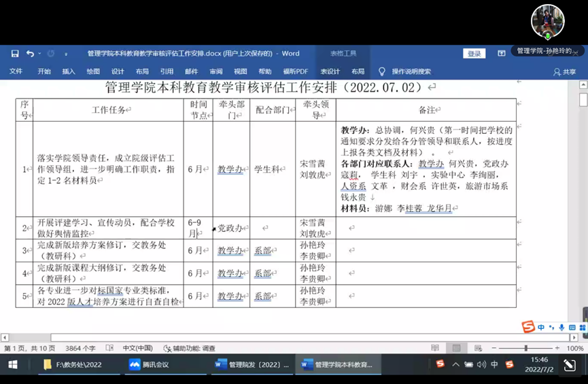Open the 文件 (File) menu
588x384 pixels.
pyautogui.click(x=16, y=71)
